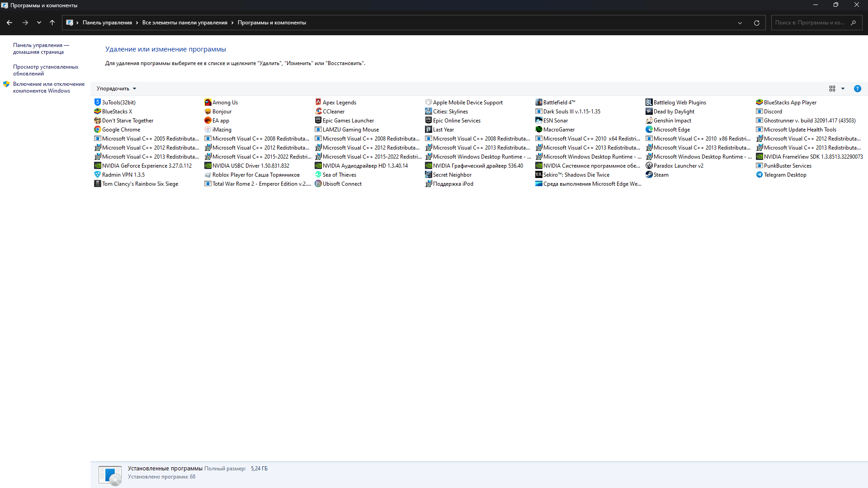868x488 pixels.
Task: Click the MacroGamer icon
Action: 538,129
